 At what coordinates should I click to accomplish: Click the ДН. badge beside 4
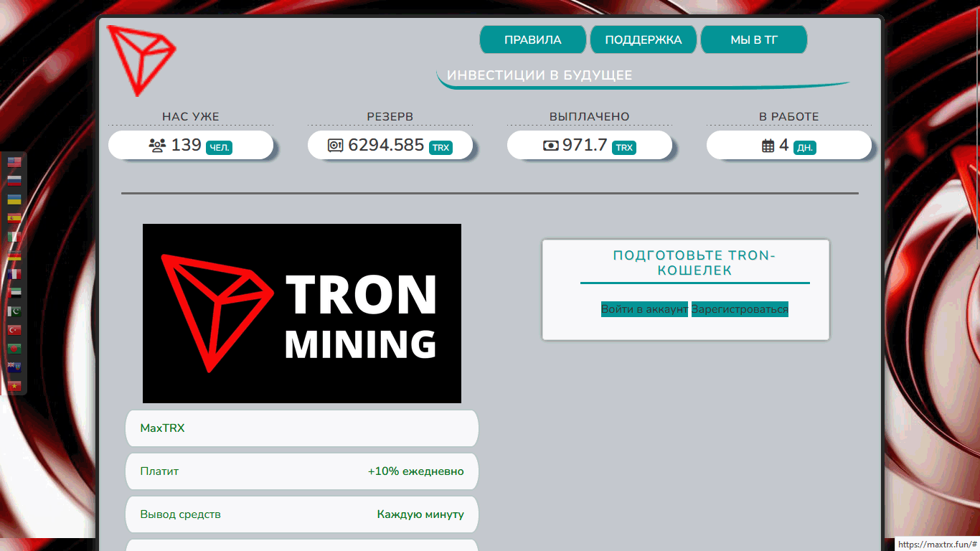click(x=805, y=148)
